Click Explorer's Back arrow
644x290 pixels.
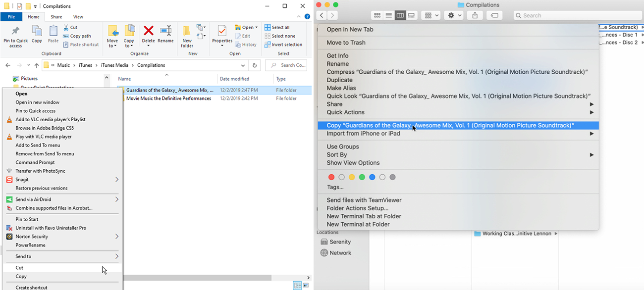click(x=8, y=65)
